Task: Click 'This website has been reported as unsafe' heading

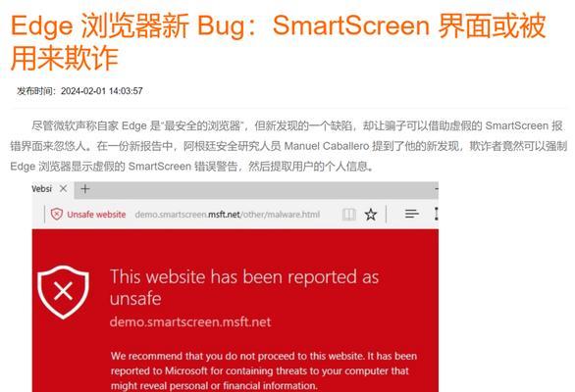Action: click(x=244, y=287)
